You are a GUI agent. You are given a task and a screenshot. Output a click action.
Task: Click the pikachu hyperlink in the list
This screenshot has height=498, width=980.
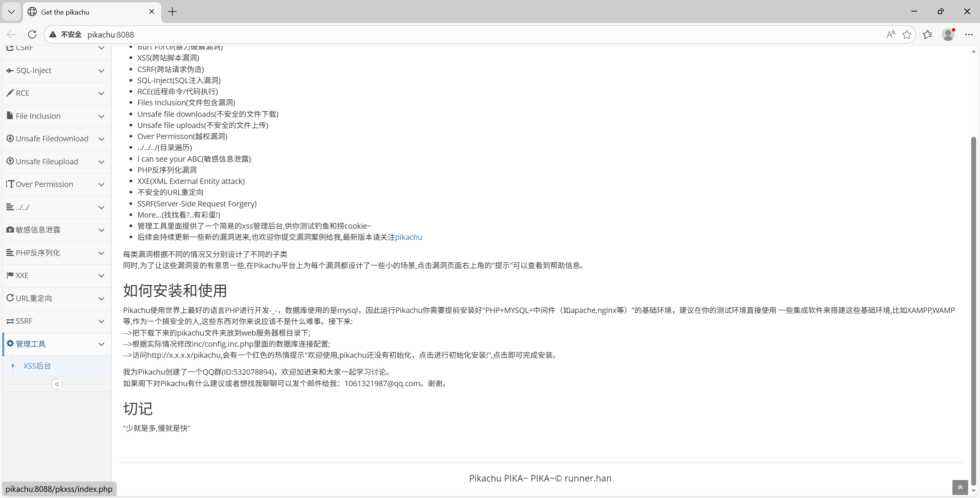(x=408, y=237)
